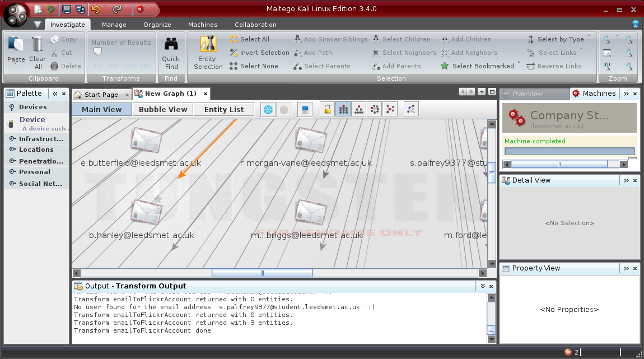Click the computer monitor view icon
The height and width of the screenshot is (359, 644).
[305, 110]
